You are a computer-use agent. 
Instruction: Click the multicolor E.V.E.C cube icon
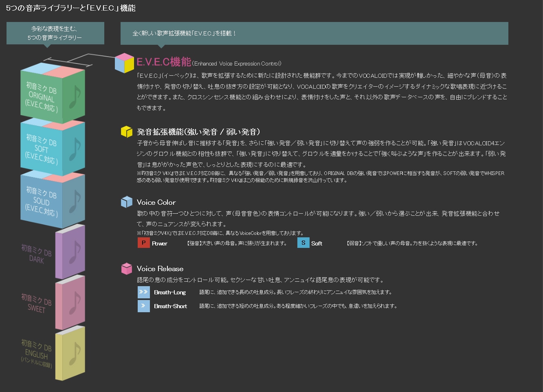(x=124, y=63)
